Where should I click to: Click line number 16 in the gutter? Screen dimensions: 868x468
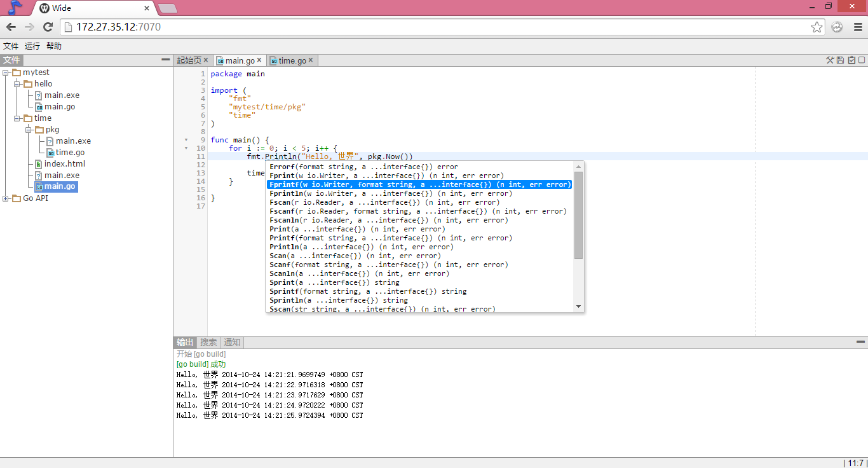click(201, 198)
